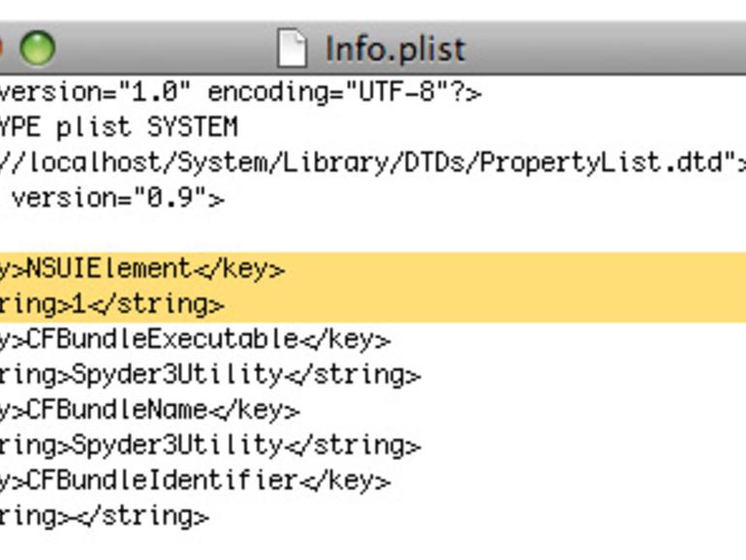Screen dimensions: 746x560
Task: Click the PropertyList.dtd path text
Action: [x=603, y=163]
